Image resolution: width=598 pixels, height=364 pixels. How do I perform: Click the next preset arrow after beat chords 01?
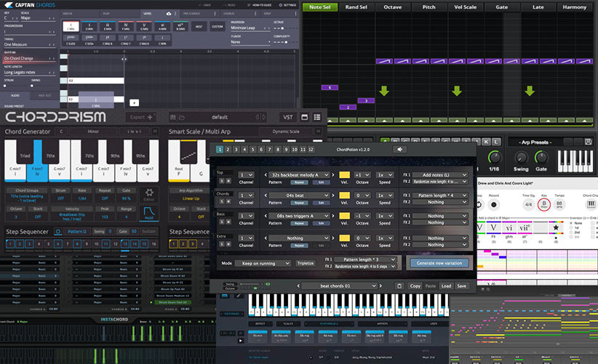[380, 286]
